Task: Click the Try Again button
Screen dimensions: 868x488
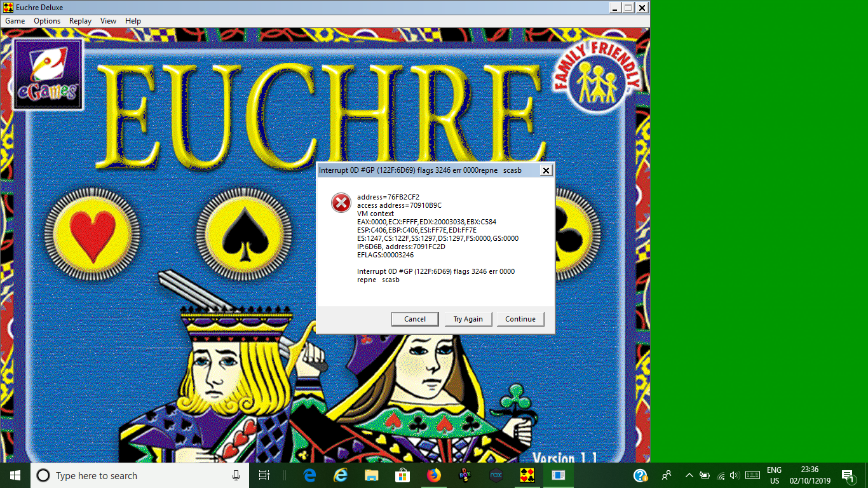Action: (x=468, y=319)
